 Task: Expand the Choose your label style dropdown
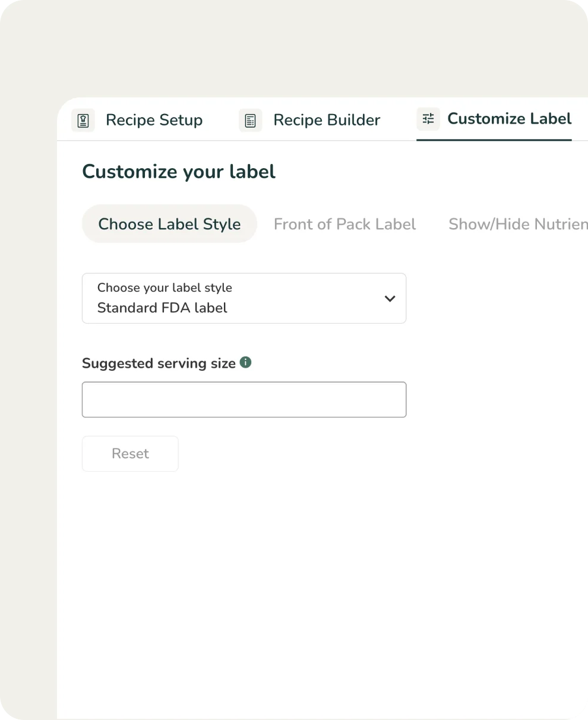244,298
